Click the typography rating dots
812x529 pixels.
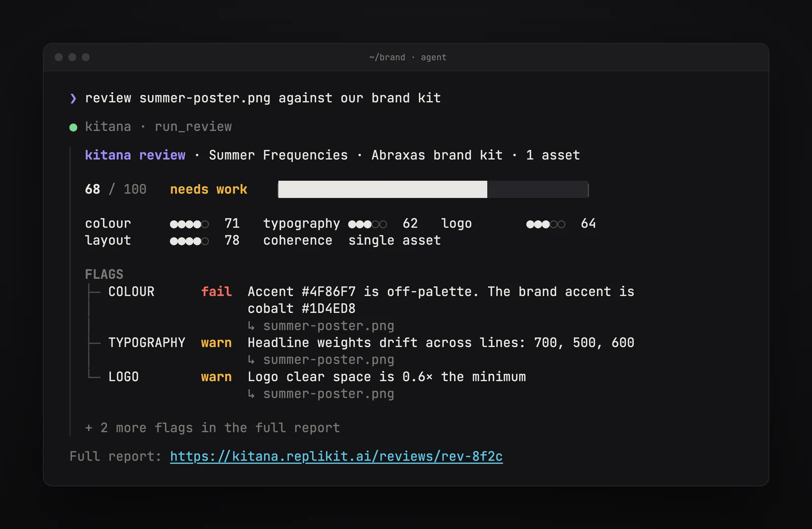367,224
